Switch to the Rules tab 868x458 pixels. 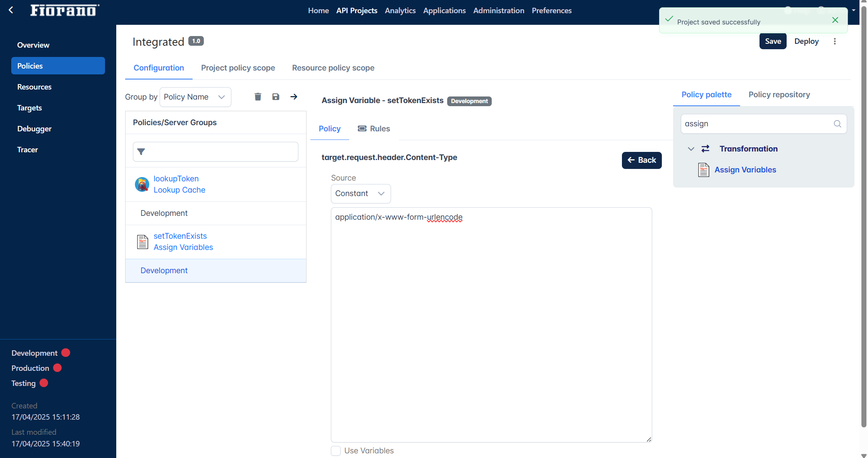pos(374,129)
